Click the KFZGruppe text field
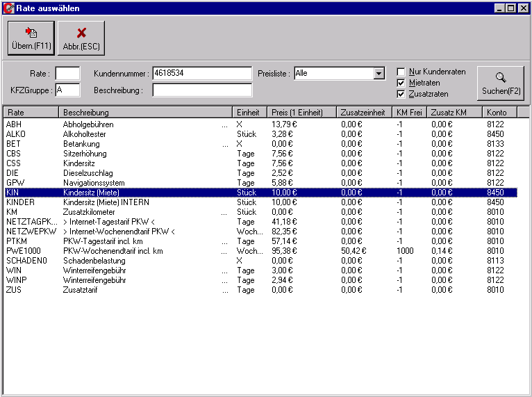The width and height of the screenshot is (532, 397). 67,90
